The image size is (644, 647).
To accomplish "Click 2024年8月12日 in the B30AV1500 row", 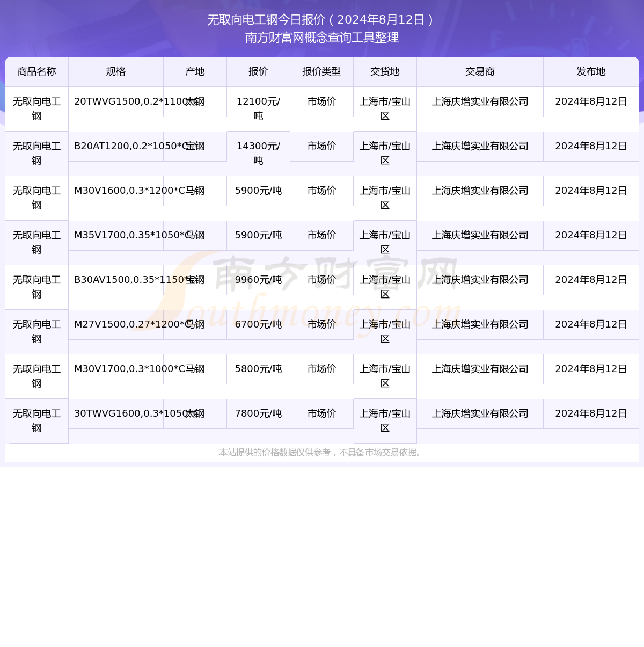I will point(591,280).
